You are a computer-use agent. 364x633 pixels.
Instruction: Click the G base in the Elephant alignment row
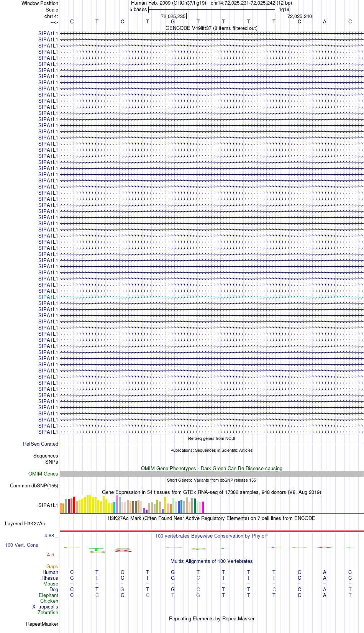(198, 595)
